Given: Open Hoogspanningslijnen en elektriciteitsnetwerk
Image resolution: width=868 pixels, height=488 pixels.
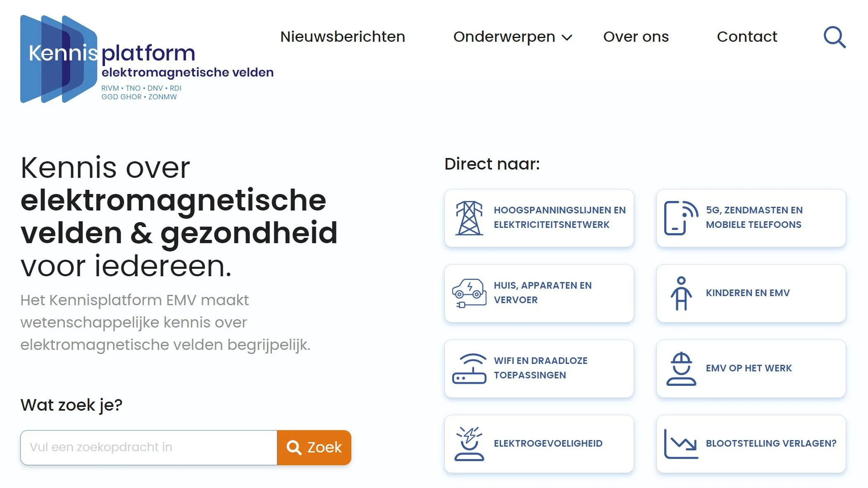Looking at the screenshot, I should [x=539, y=218].
